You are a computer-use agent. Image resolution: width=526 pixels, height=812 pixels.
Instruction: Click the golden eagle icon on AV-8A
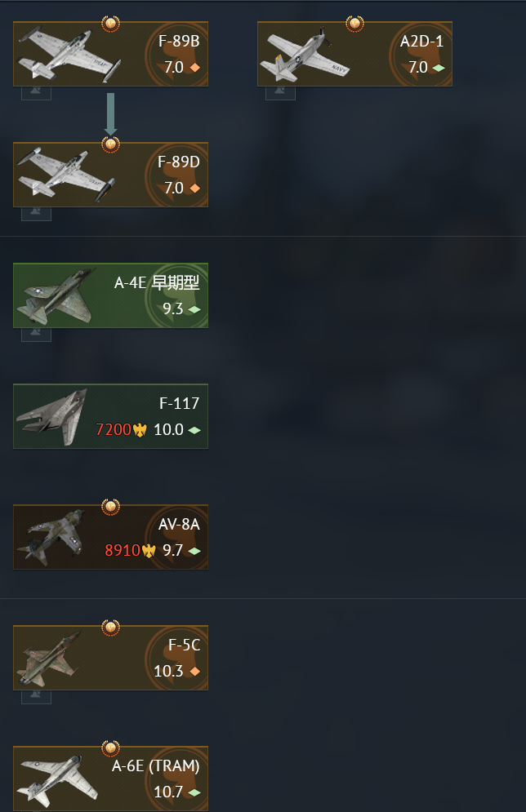[x=149, y=551]
